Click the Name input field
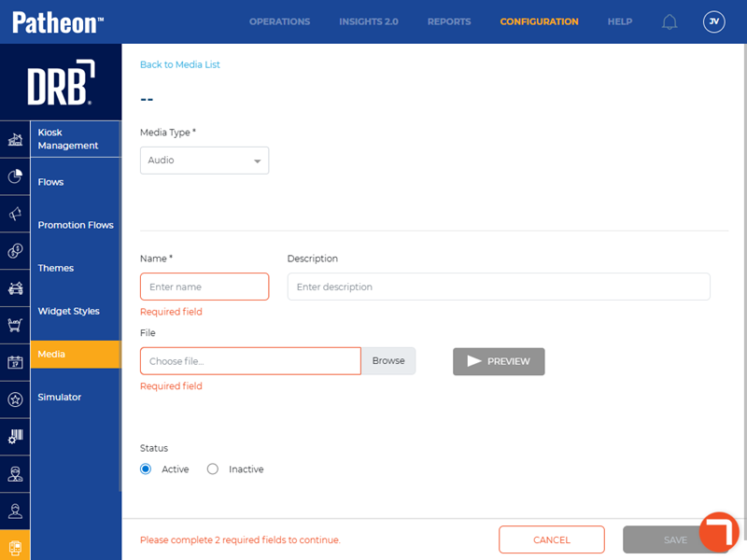The image size is (747, 560). [204, 287]
